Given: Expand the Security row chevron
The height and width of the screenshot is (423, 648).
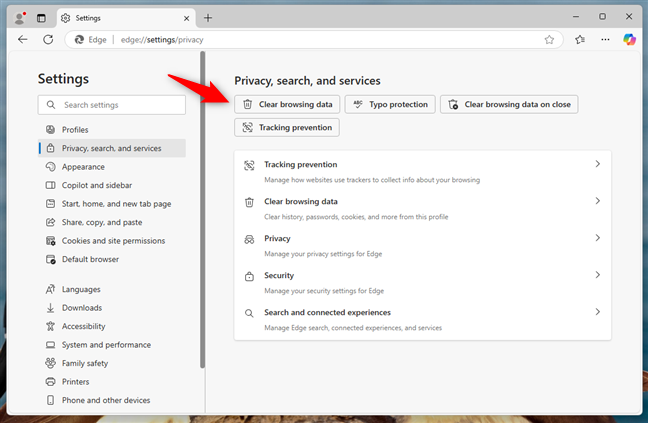Looking at the screenshot, I should (598, 275).
